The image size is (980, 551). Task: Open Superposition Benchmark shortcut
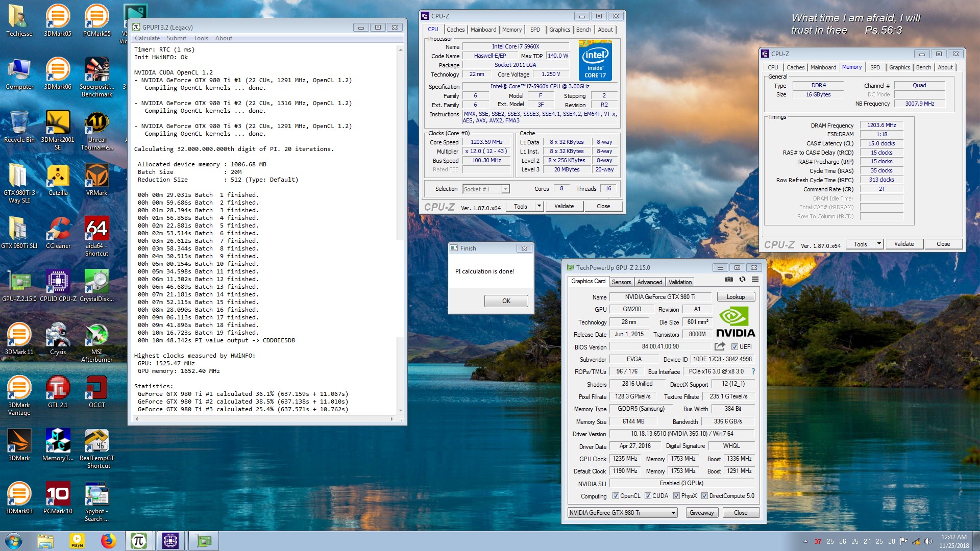click(x=96, y=77)
